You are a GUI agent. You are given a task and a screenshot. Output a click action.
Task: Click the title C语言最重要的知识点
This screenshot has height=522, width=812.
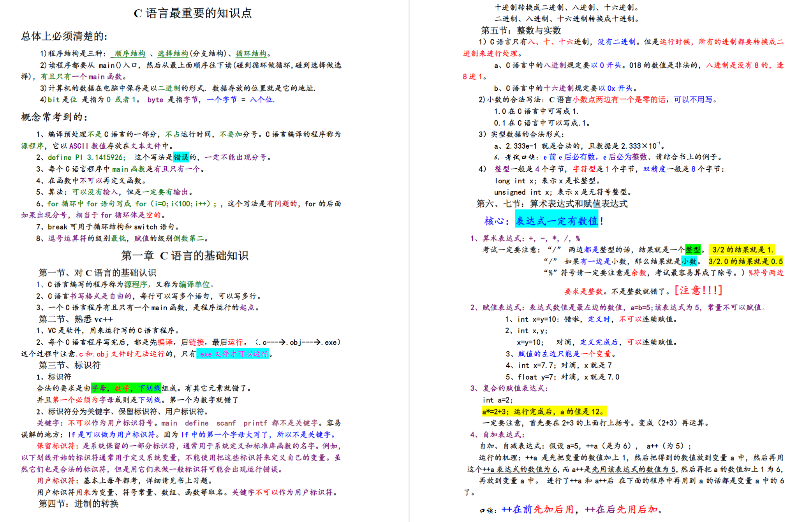[193, 13]
